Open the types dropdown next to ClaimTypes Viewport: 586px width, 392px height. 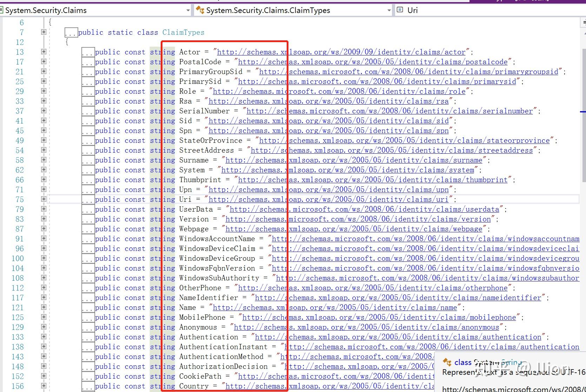[x=389, y=10]
